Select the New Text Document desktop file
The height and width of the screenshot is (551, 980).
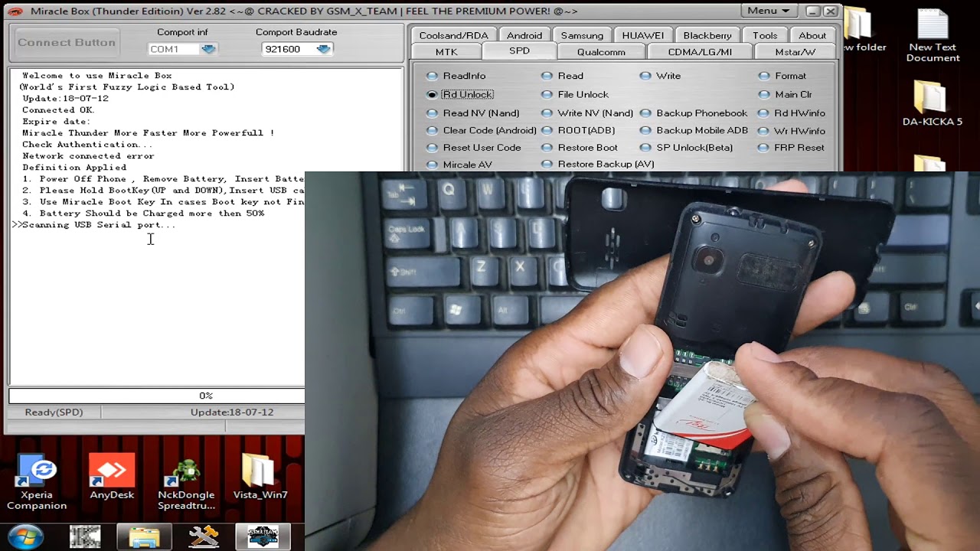(x=933, y=37)
